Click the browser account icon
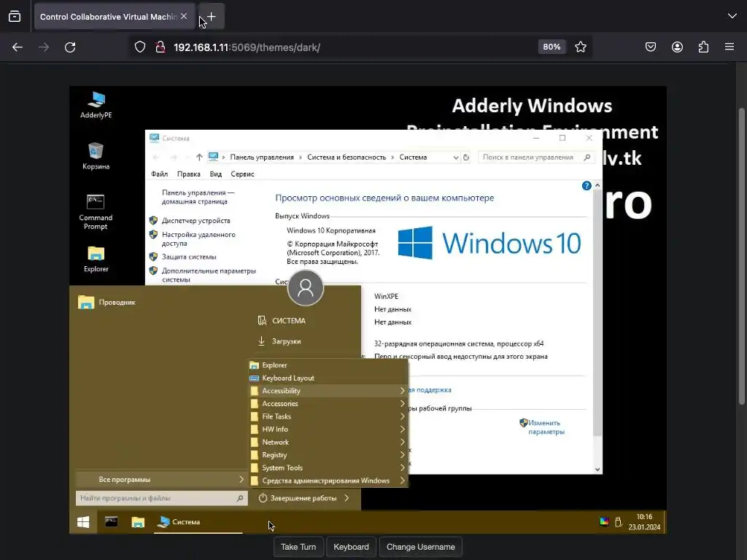This screenshot has height=560, width=747. point(677,47)
